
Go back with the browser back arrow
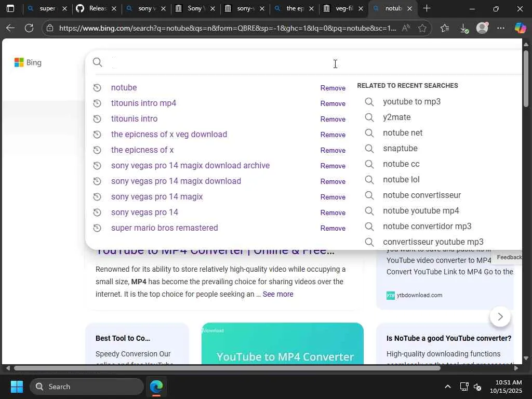coord(10,28)
